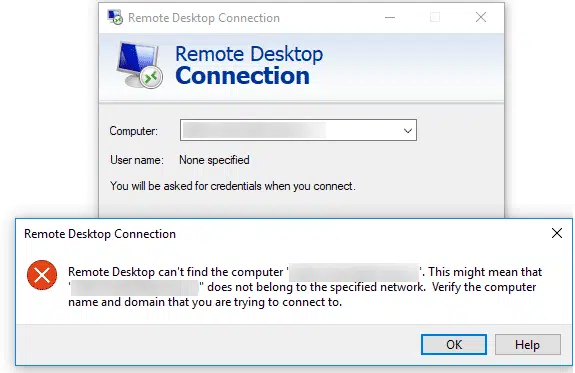
Task: Click the 'Remote Desktop Connection' banner heading
Action: click(x=249, y=65)
